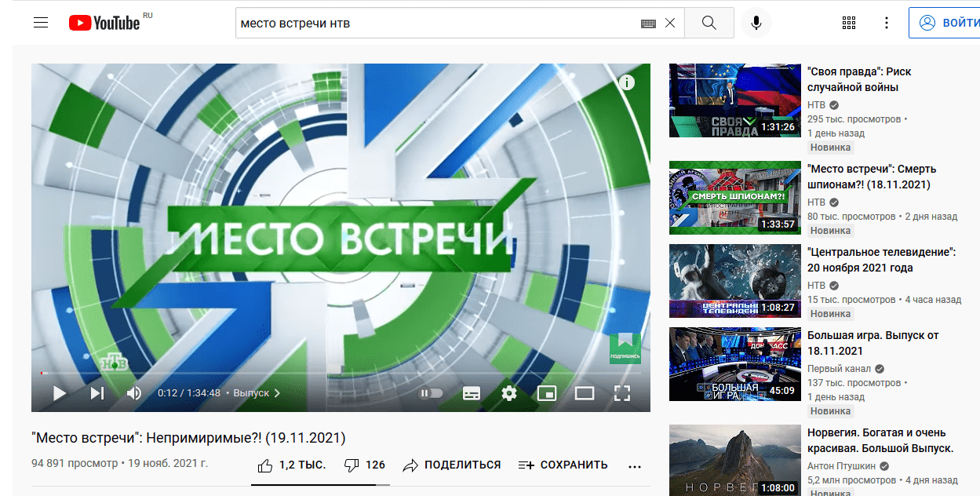Open 'Большая игра. Выпуск от 18.11.2021' title
980x496 pixels.
[873, 343]
